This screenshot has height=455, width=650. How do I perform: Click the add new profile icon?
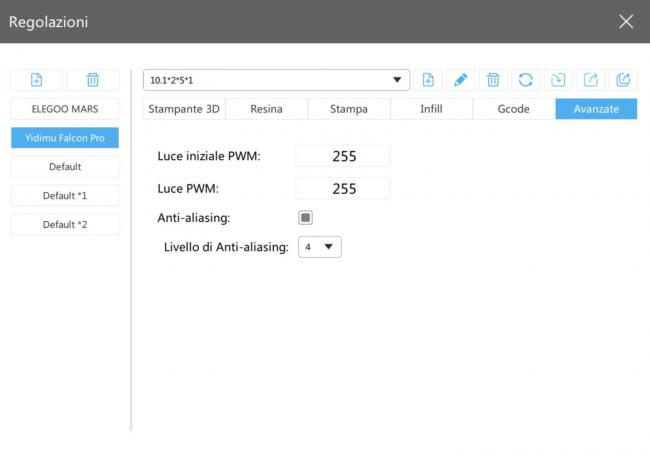pos(428,80)
